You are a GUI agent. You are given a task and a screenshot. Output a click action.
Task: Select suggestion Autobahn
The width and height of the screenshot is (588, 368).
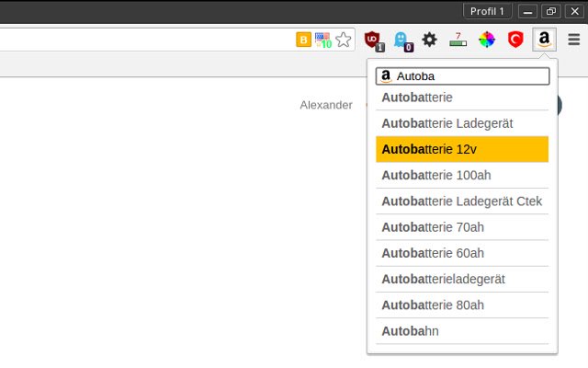(x=462, y=331)
